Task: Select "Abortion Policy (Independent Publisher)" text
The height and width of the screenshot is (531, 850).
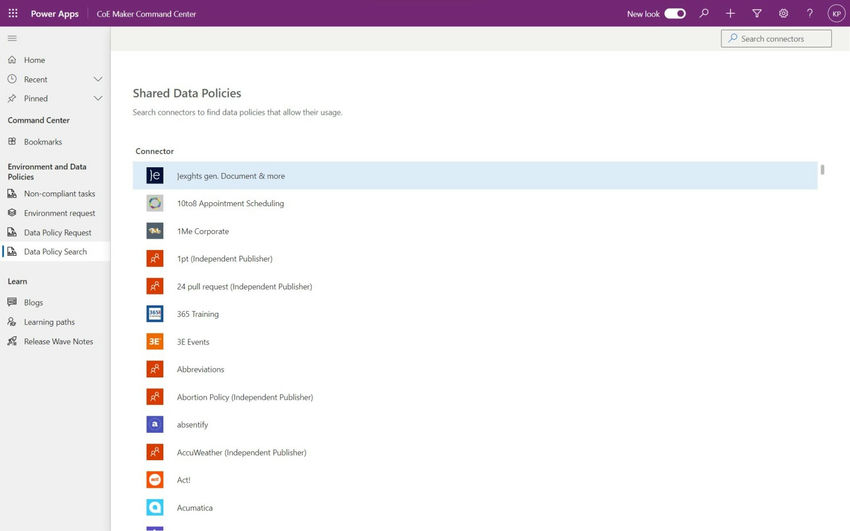Action: (x=245, y=397)
